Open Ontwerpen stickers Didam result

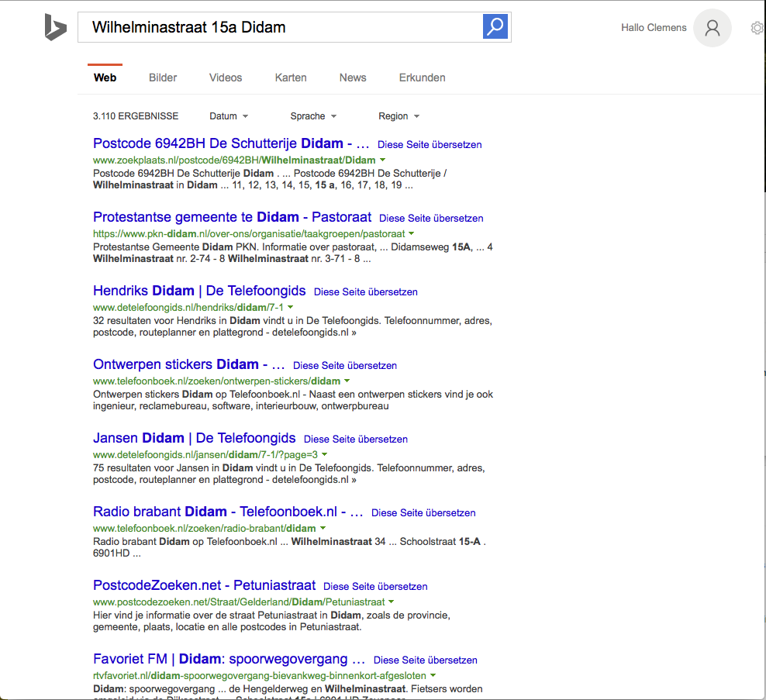coord(189,364)
